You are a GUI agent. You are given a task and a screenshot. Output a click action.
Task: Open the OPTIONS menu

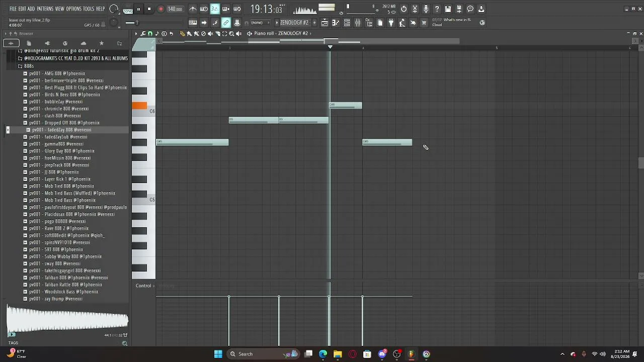(74, 9)
